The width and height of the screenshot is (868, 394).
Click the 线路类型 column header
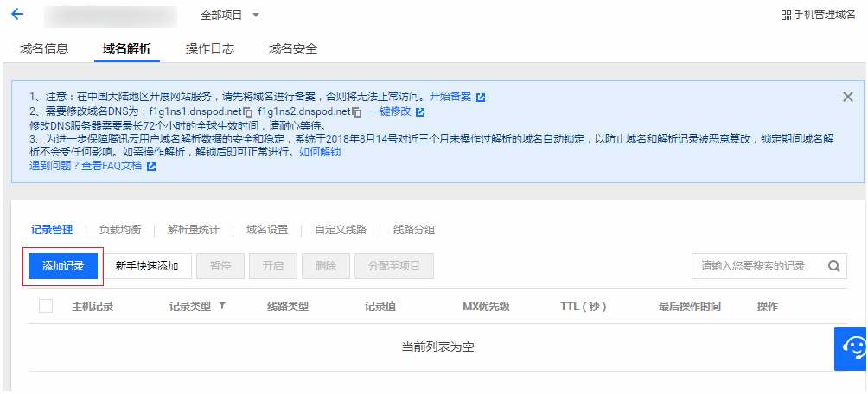coord(288,307)
